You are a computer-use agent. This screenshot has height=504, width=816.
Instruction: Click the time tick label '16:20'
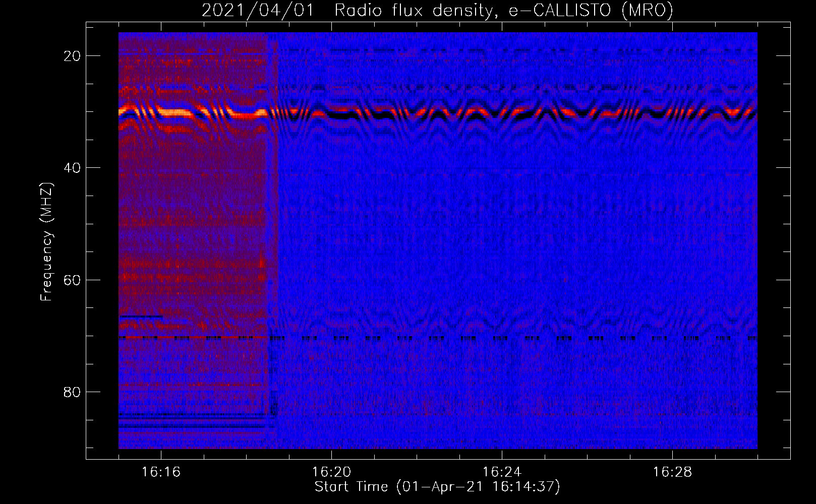pos(331,472)
